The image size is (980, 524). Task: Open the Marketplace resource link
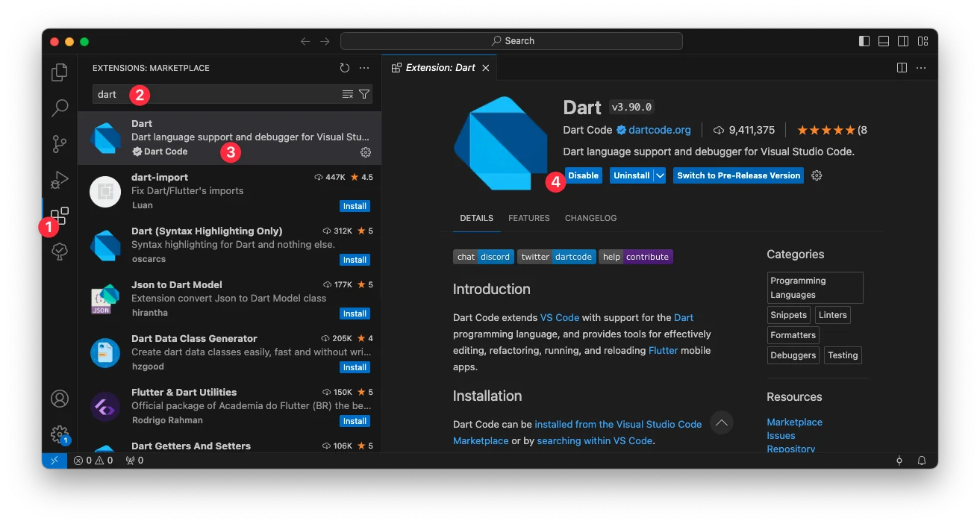(x=794, y=422)
